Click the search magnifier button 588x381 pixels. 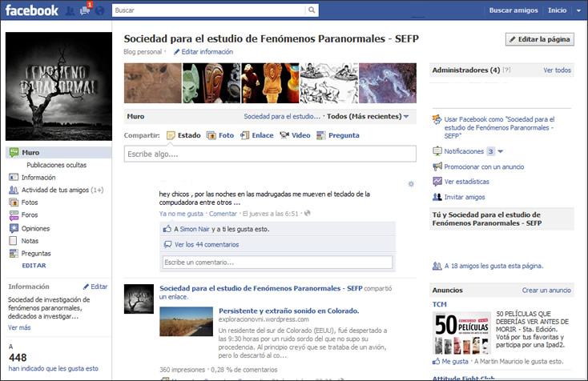[x=312, y=10]
